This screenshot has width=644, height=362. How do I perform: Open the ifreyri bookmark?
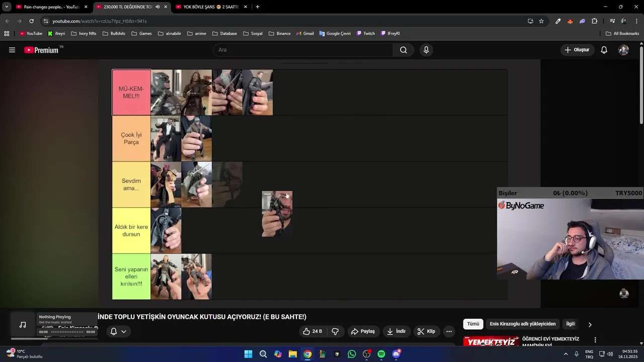click(x=56, y=34)
